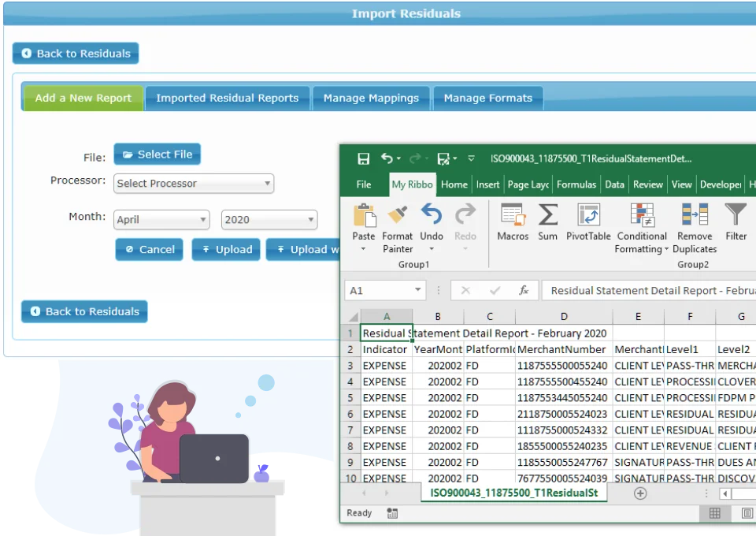Open the April month dropdown
756x536 pixels.
click(x=161, y=219)
